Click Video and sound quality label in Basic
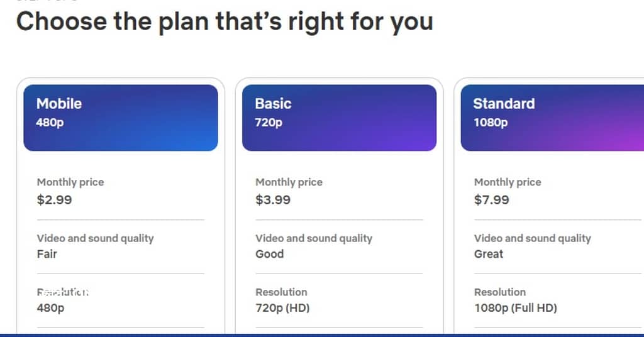 [314, 238]
